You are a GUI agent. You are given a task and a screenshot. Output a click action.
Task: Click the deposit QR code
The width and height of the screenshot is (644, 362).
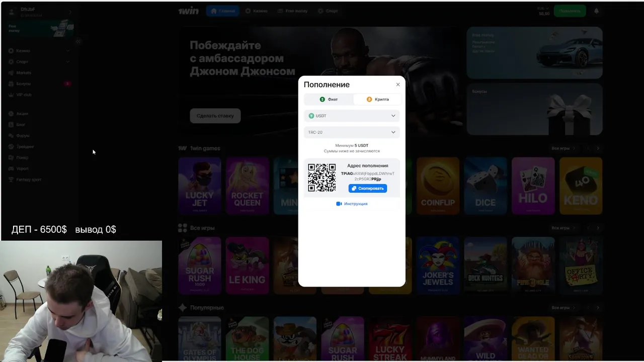coord(322,177)
